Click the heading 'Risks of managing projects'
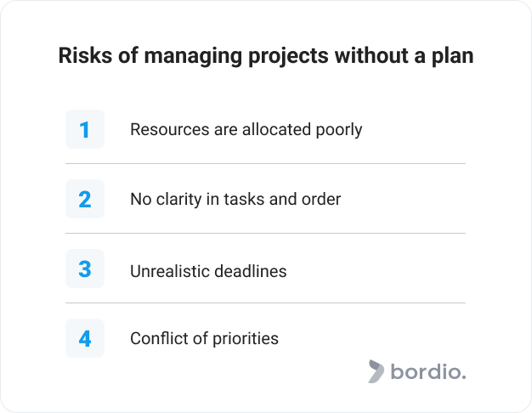Image resolution: width=532 pixels, height=413 pixels. pyautogui.click(x=194, y=56)
